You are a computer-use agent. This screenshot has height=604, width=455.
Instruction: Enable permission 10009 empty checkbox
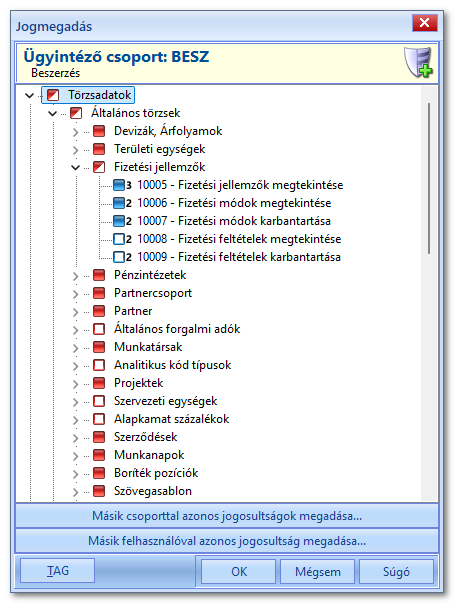click(x=119, y=257)
